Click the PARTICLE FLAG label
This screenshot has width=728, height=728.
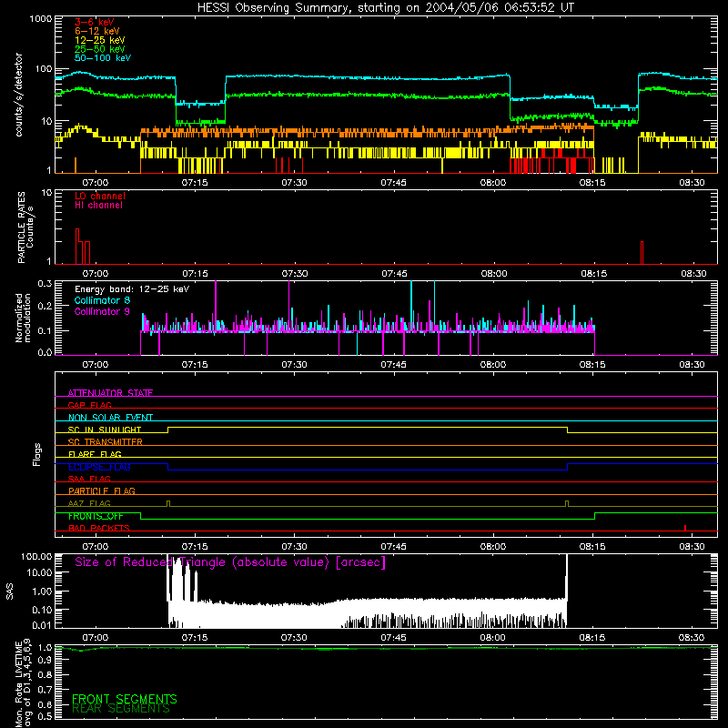[102, 491]
